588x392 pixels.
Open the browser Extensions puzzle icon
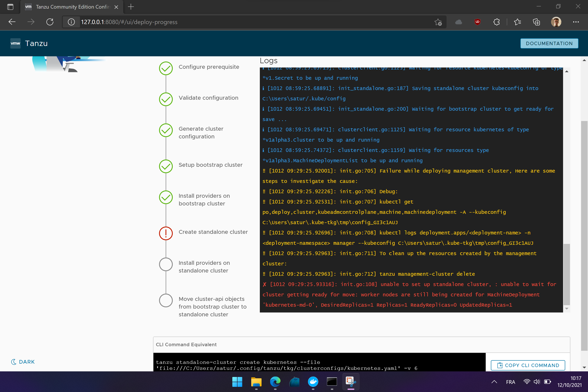click(496, 22)
